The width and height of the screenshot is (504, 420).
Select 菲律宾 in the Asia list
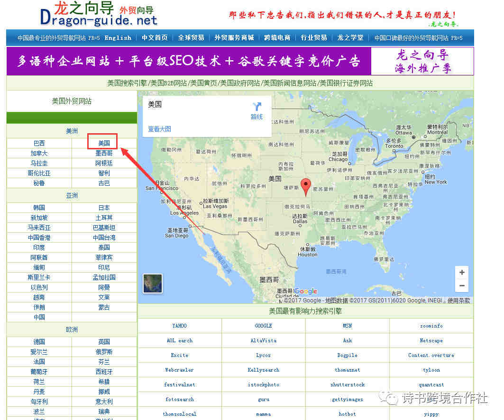(x=104, y=257)
